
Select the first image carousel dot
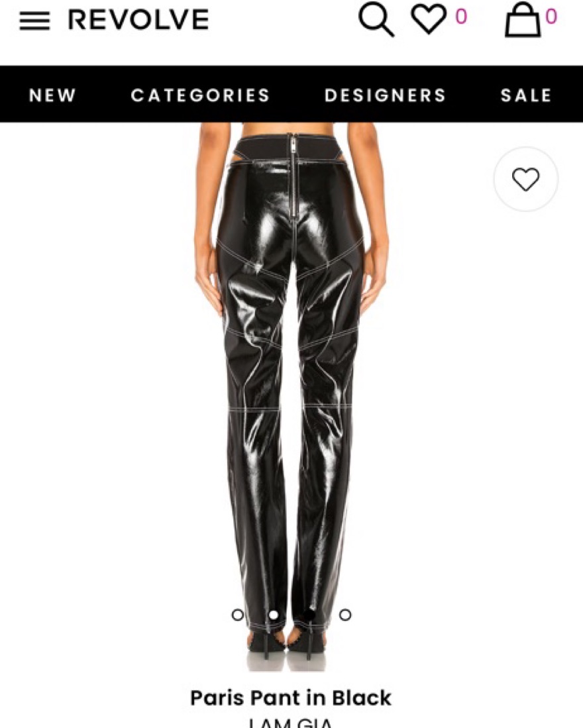tap(237, 615)
